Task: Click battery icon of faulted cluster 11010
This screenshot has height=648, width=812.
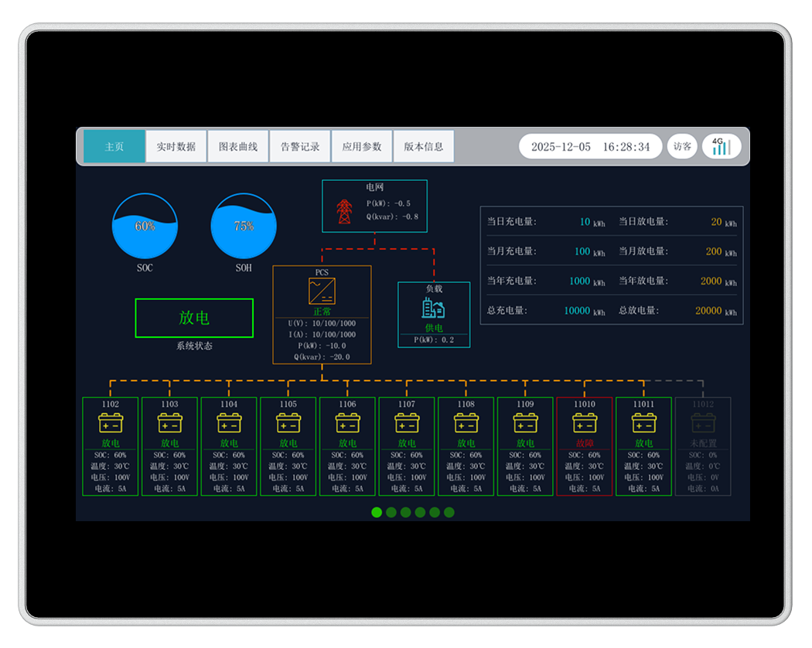Action: [585, 423]
